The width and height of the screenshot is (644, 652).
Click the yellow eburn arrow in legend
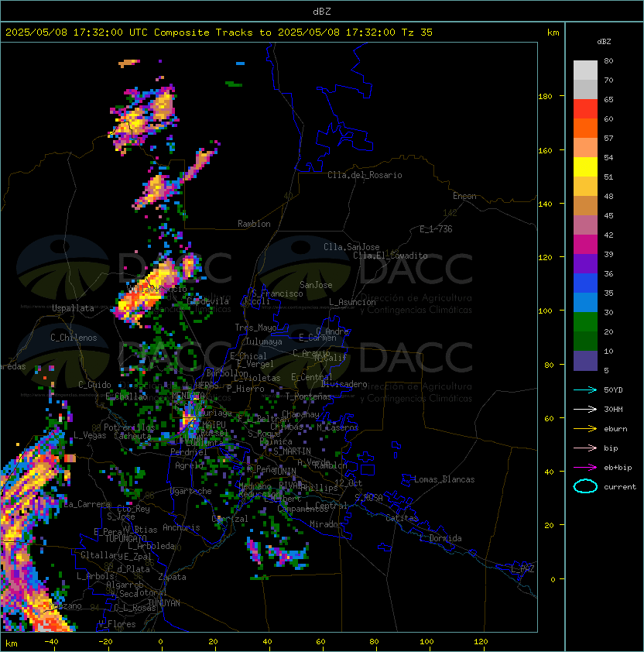coord(585,429)
